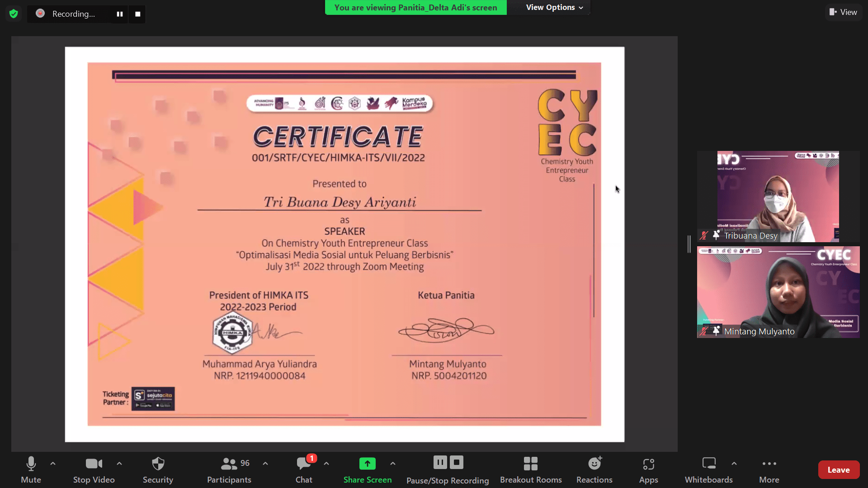The width and height of the screenshot is (868, 488).
Task: Open the View Options dropdown
Action: 554,7
